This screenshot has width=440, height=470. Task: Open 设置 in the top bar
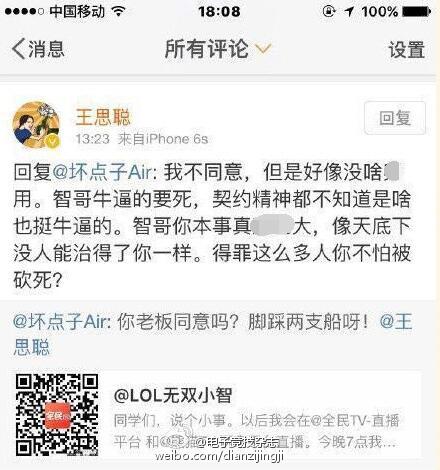(x=407, y=50)
